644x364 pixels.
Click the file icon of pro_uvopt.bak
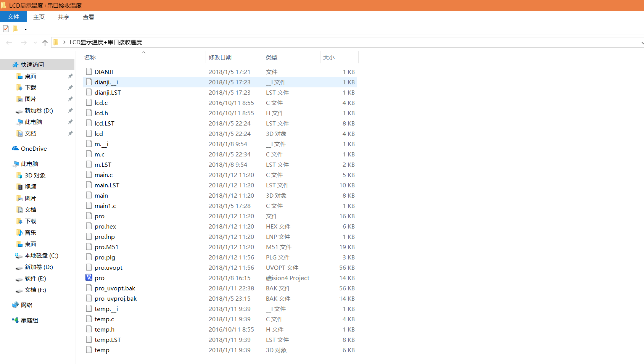point(89,288)
